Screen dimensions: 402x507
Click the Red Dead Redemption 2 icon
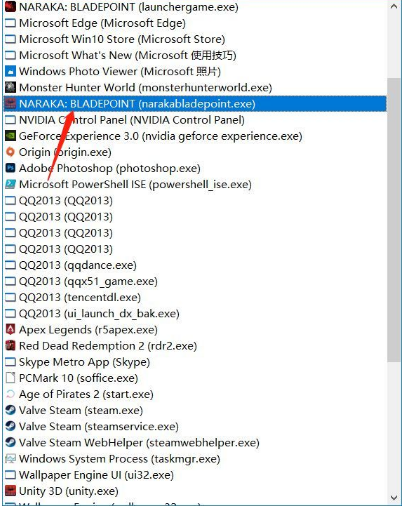[10, 346]
